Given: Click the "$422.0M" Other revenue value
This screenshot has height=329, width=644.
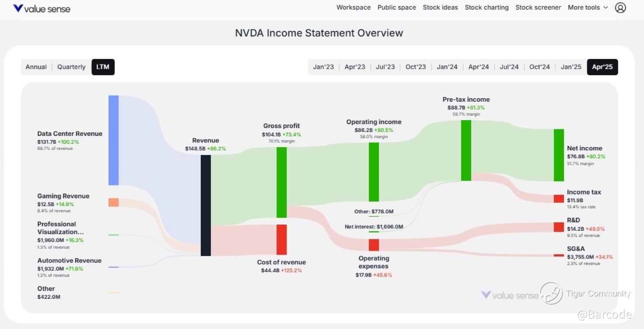Looking at the screenshot, I should coord(49,297).
